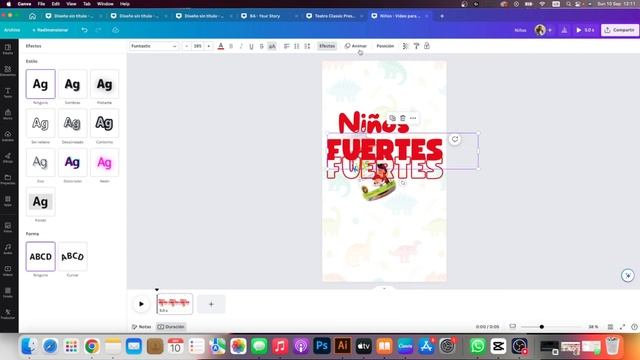Open the Subidos uploads panel

8,136
